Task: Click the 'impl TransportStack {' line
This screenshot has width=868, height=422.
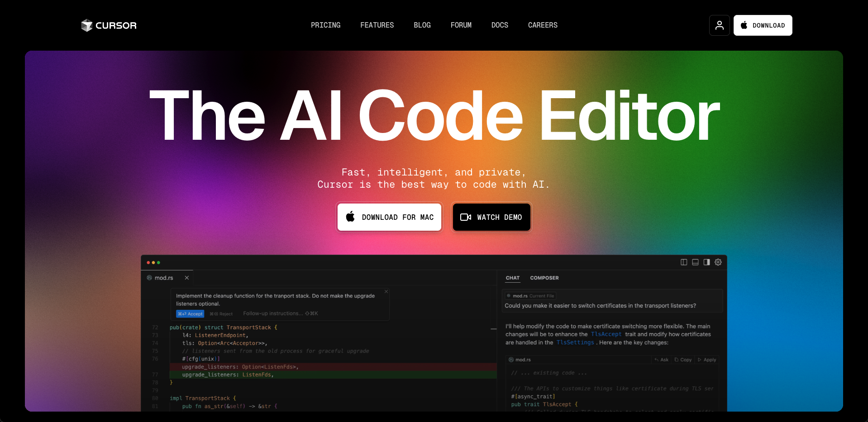Action: click(203, 398)
